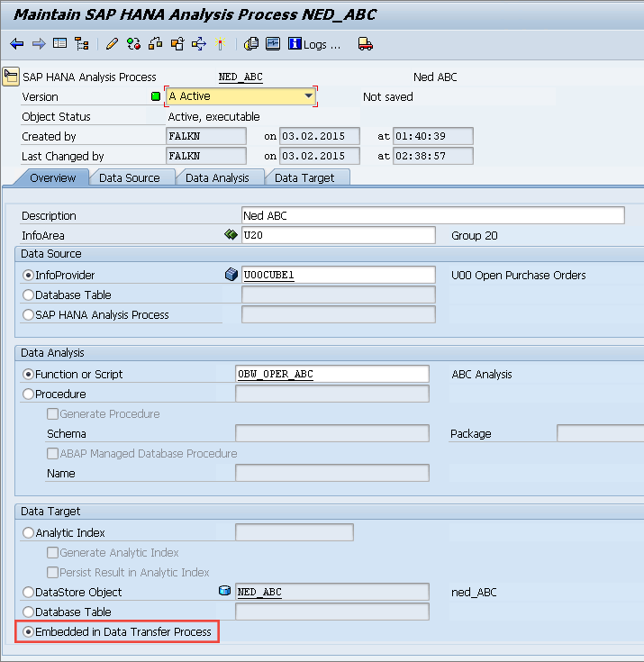Switch to the Overview tab
This screenshot has width=644, height=662.
point(53,177)
